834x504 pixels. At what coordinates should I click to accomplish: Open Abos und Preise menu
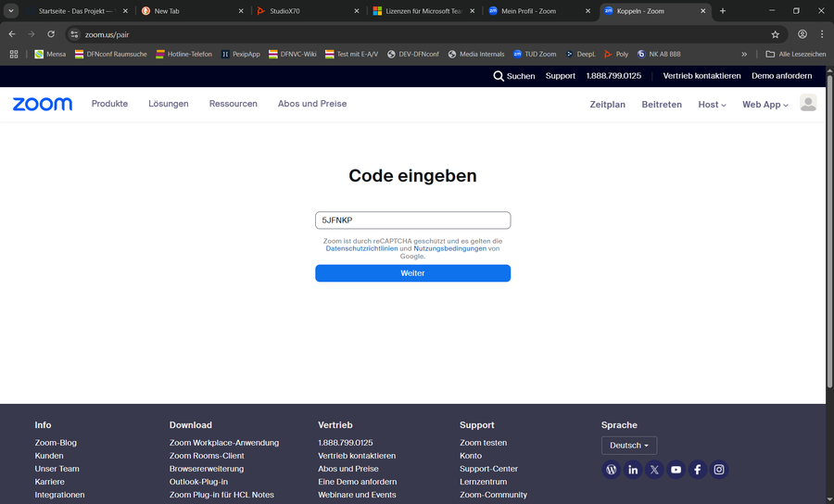tap(312, 104)
